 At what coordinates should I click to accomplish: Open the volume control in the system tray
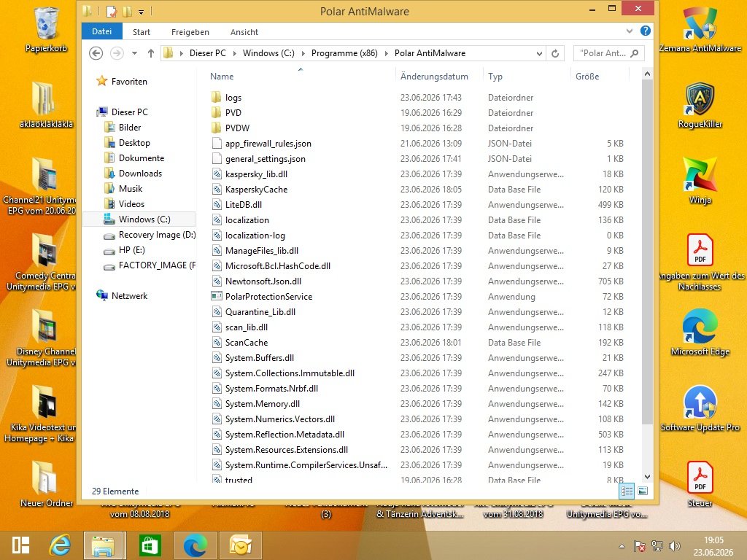(674, 546)
